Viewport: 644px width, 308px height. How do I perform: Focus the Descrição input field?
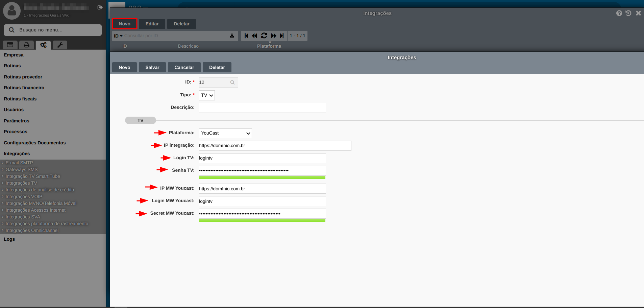coord(262,108)
